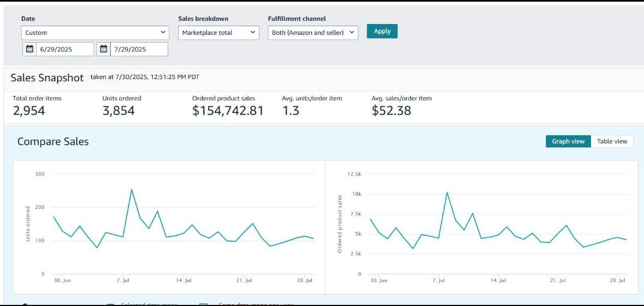
Task: Click the highest peak on Ordered product sales chart
Action: [447, 193]
